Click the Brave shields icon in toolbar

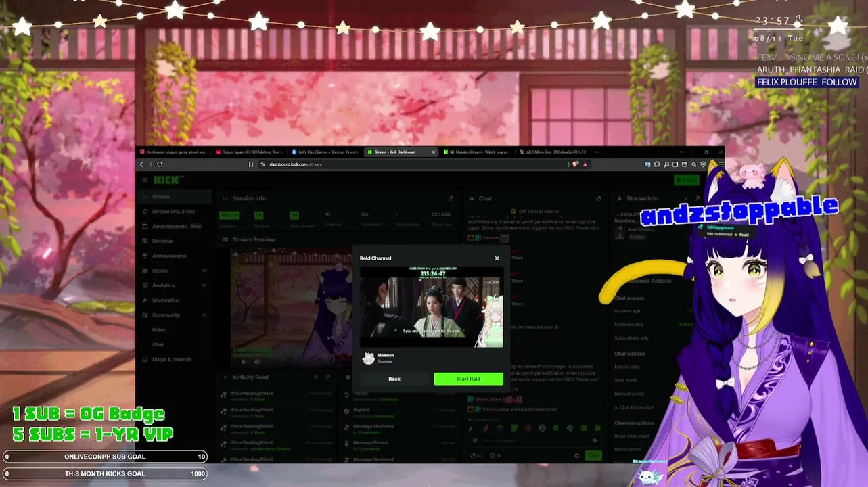tap(575, 164)
